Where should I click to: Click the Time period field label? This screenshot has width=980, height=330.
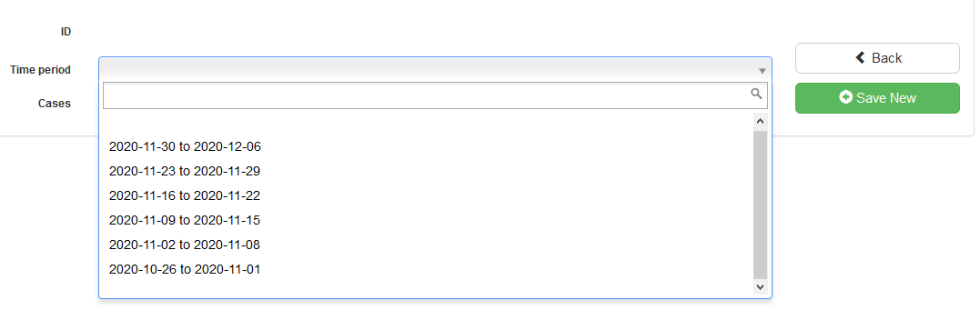click(41, 70)
